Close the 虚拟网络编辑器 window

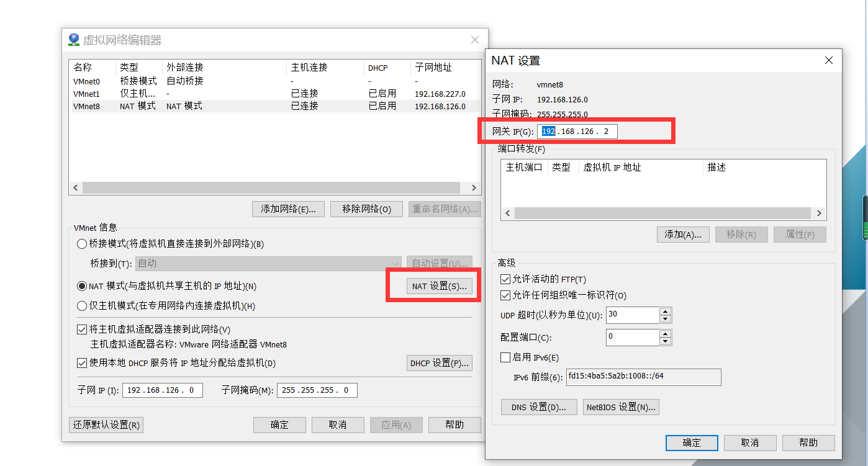tap(475, 40)
